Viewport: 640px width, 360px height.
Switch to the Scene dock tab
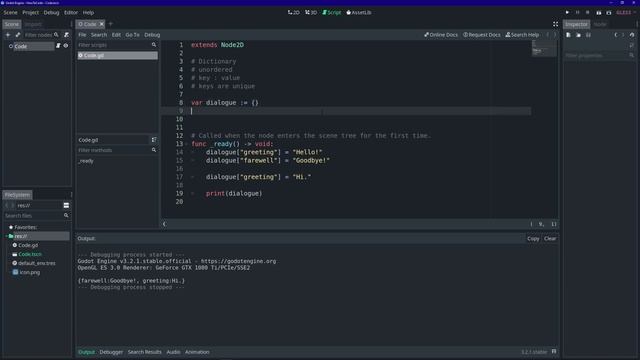[x=12, y=24]
